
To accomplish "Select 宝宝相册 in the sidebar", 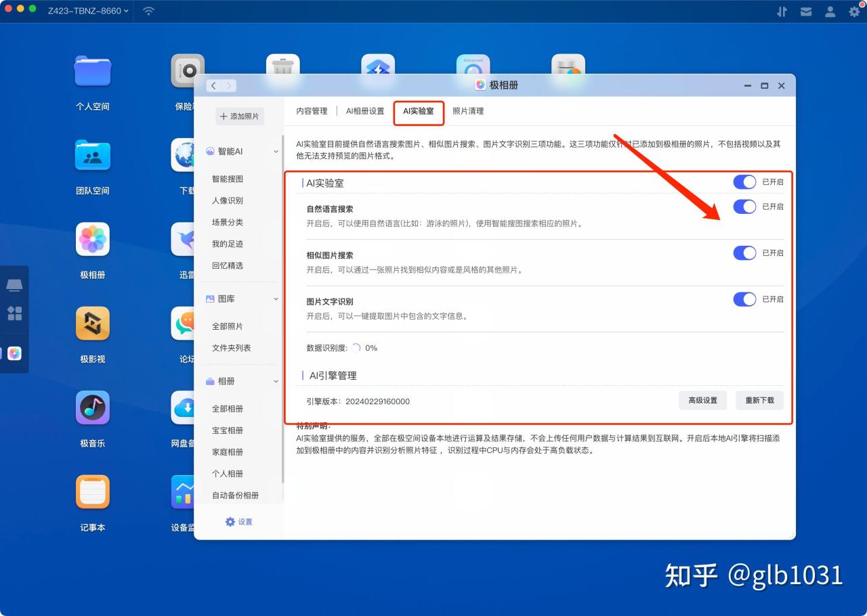I will pos(230,430).
